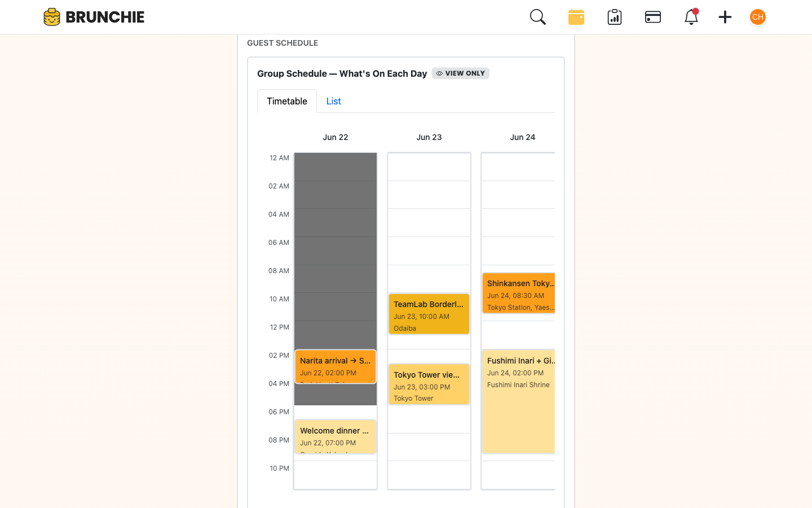
Task: Click the Jun 23, 03:00 PM time text
Action: coord(422,387)
